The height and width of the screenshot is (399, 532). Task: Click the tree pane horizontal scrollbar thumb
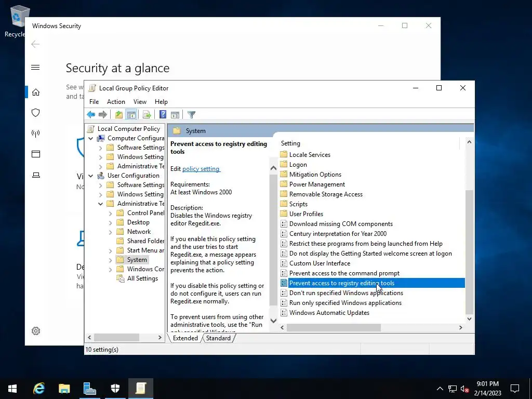tap(116, 338)
